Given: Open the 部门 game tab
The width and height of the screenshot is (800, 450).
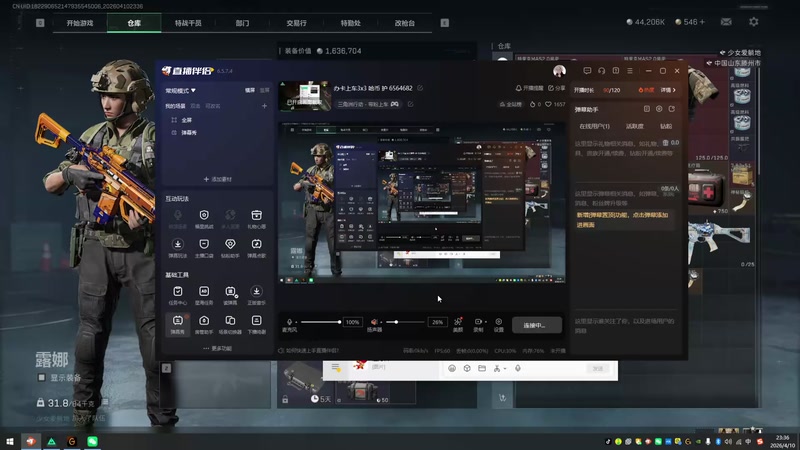Looking at the screenshot, I should point(242,23).
